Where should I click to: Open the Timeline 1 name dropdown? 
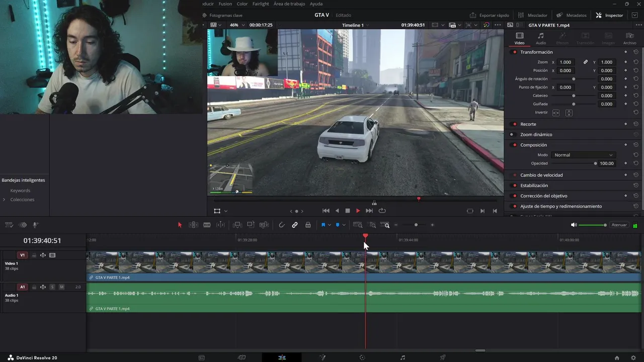pos(355,25)
